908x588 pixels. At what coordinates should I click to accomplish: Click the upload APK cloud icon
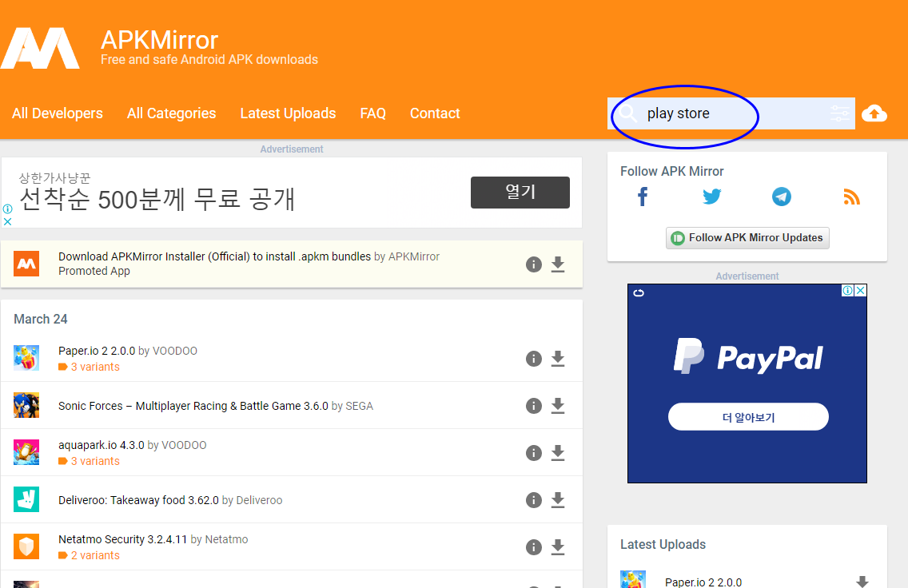pyautogui.click(x=874, y=113)
